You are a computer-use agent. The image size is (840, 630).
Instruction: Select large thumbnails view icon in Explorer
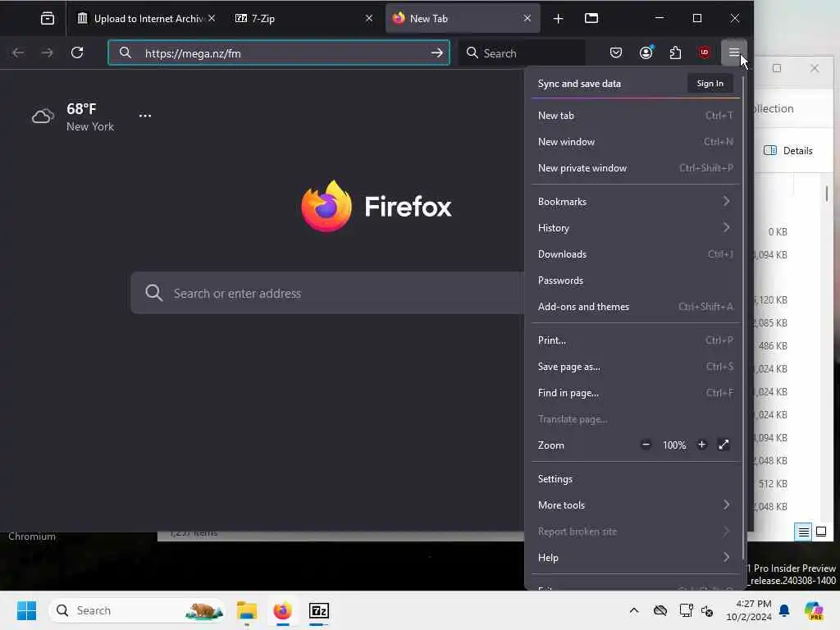[820, 532]
